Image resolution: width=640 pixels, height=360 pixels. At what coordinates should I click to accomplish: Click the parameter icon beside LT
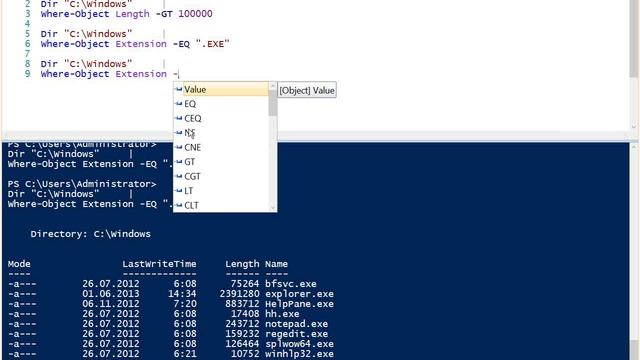pos(178,191)
